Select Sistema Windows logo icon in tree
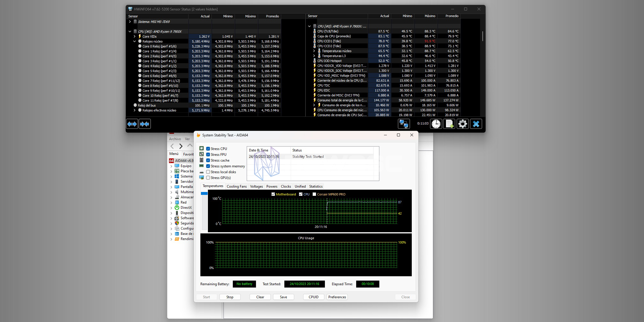This screenshot has width=644, height=322. pos(177,176)
